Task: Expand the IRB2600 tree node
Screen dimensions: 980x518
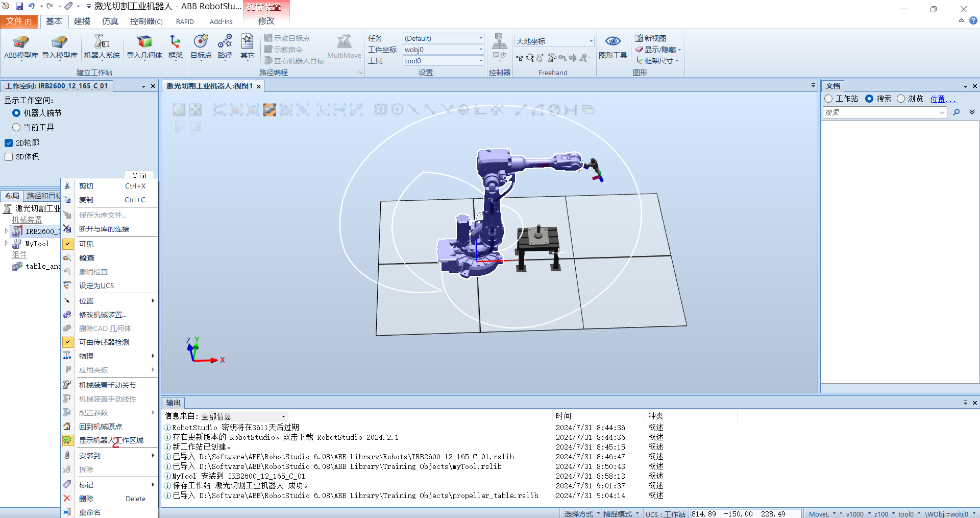Action: pyautogui.click(x=7, y=231)
